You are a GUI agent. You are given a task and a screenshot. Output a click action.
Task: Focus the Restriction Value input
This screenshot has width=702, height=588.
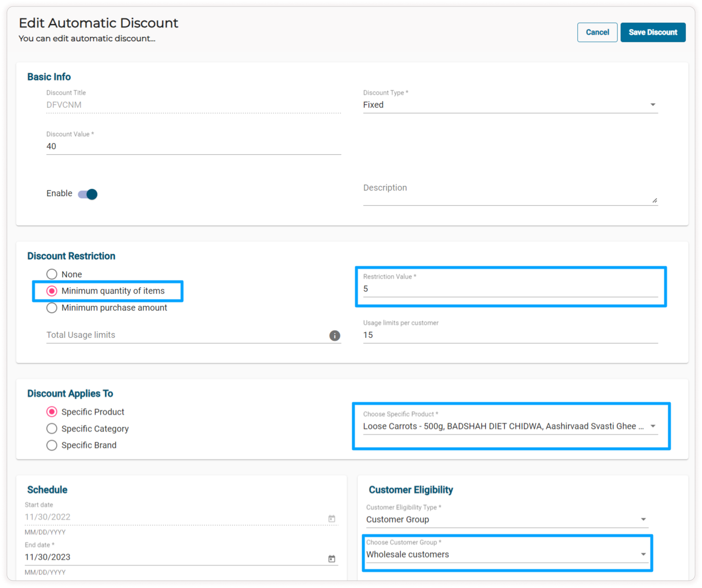tap(510, 289)
